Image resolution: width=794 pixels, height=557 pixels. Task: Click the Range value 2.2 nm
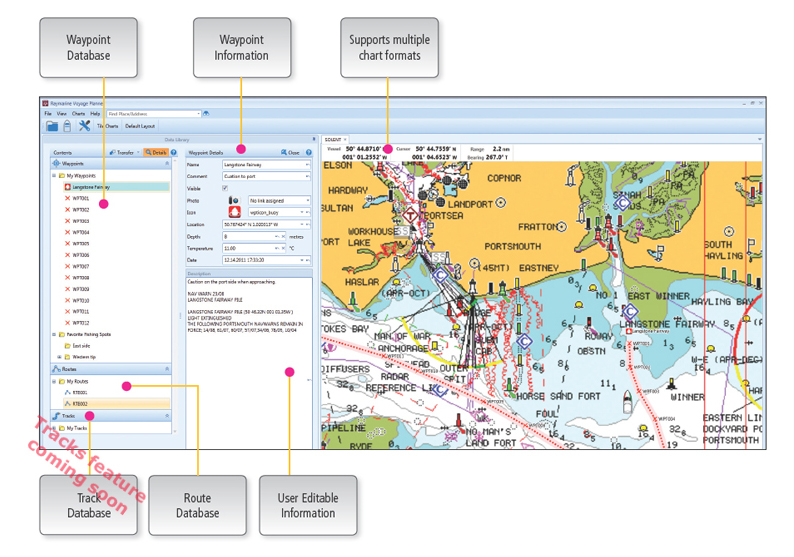coord(501,149)
